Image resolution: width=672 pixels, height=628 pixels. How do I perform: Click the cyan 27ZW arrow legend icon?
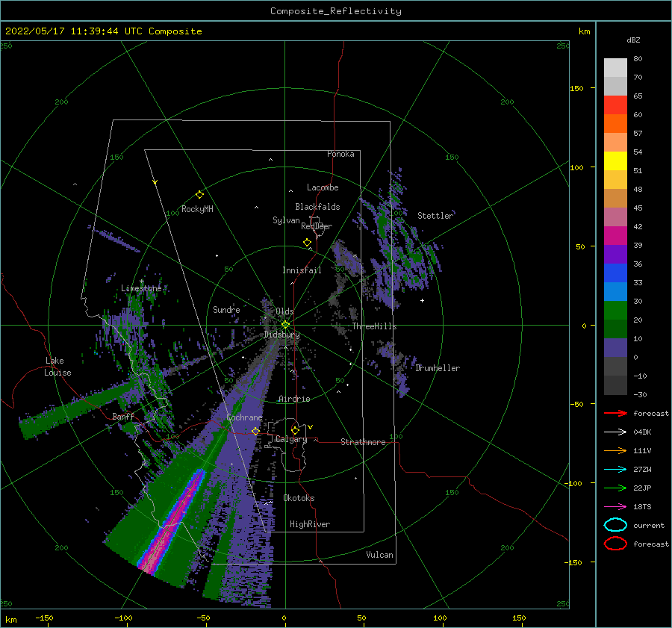(615, 470)
